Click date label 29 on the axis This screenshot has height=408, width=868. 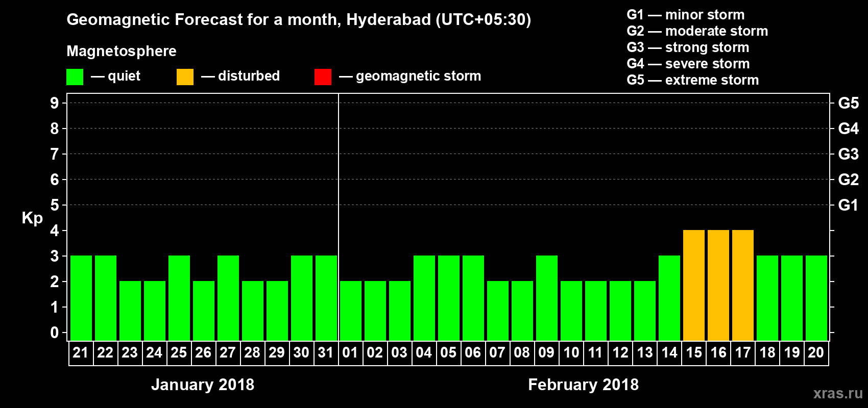277,352
